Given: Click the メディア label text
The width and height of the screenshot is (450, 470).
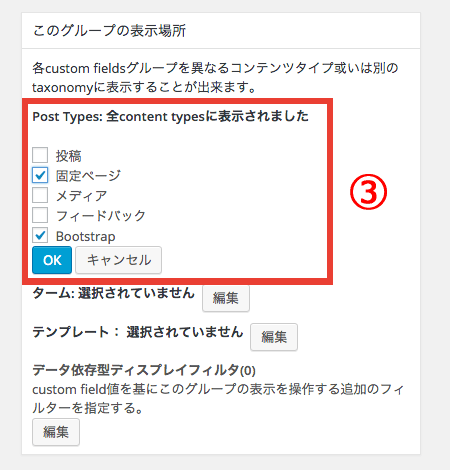Looking at the screenshot, I should pyautogui.click(x=82, y=196).
